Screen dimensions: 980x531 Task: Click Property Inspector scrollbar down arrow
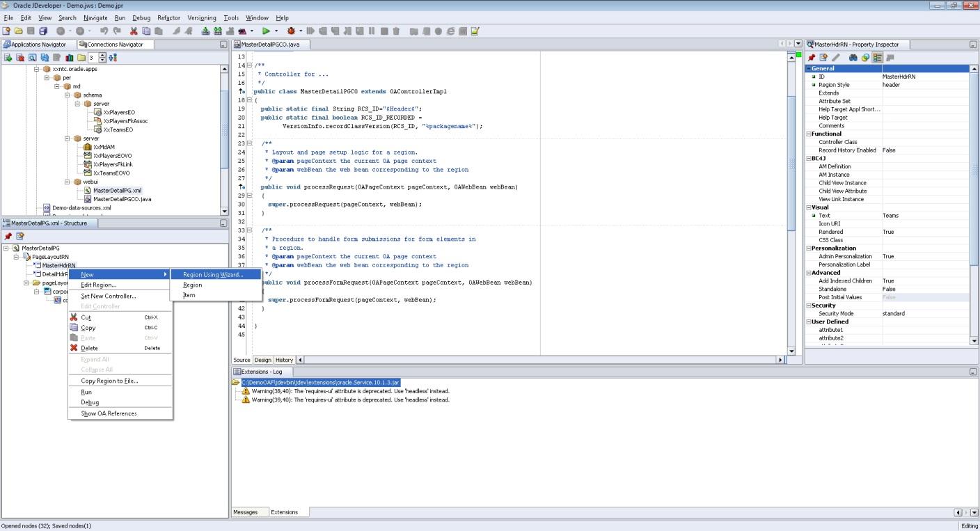(x=974, y=341)
